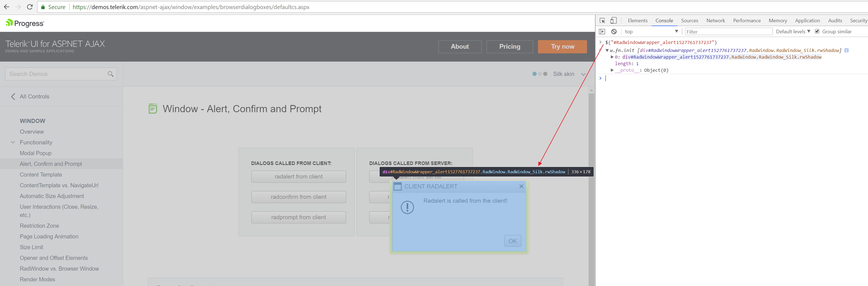Open RadWindow vs. Browser Window demo

click(x=59, y=269)
